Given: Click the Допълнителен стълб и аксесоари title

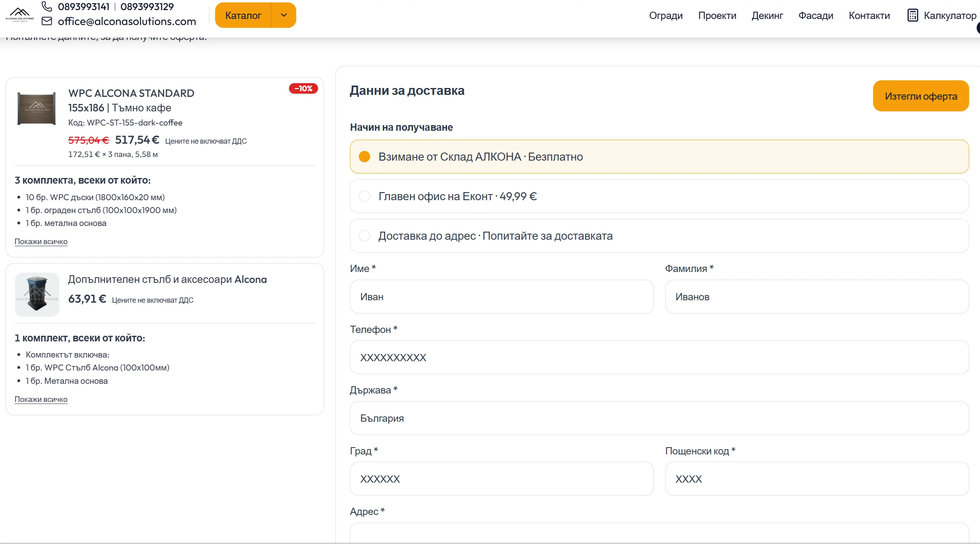Looking at the screenshot, I should pyautogui.click(x=167, y=279).
